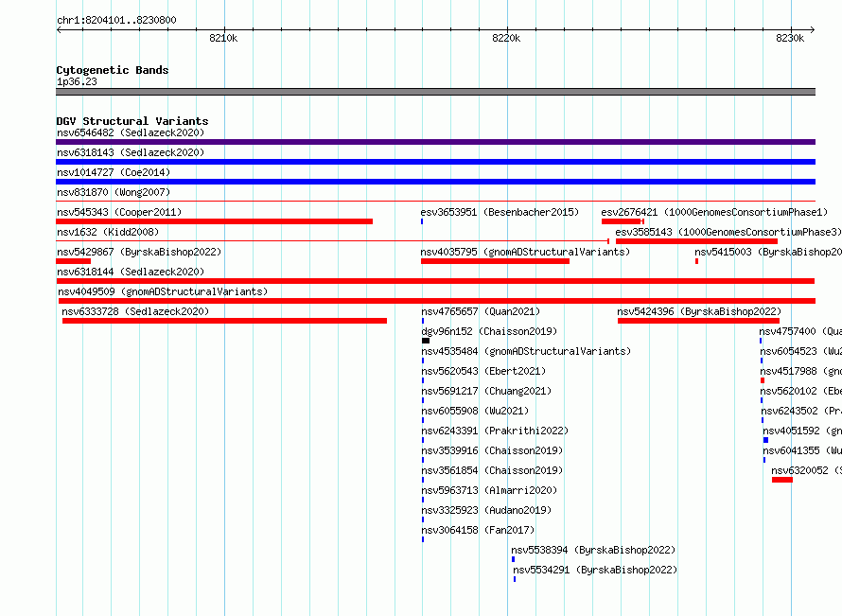Select the red esv3585143 variant bar
The image size is (842, 616).
pyautogui.click(x=696, y=241)
